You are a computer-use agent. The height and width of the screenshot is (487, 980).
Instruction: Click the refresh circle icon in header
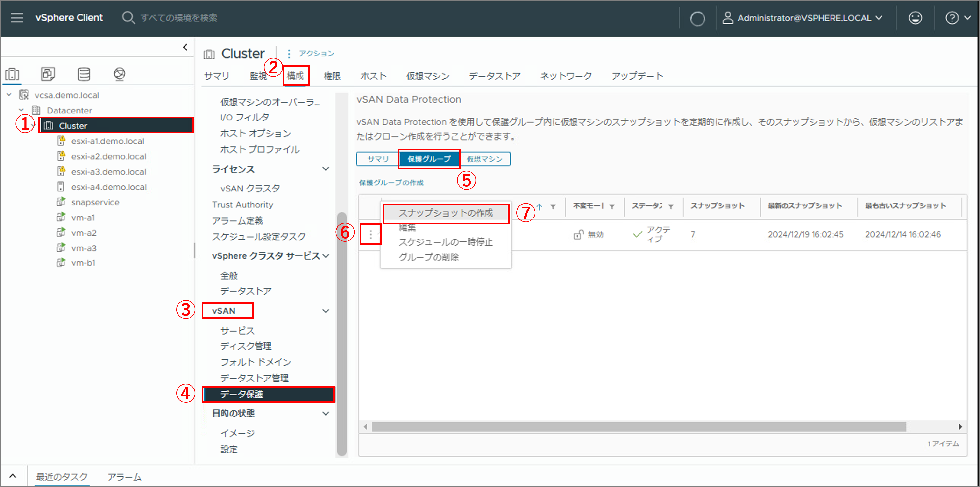pyautogui.click(x=697, y=18)
